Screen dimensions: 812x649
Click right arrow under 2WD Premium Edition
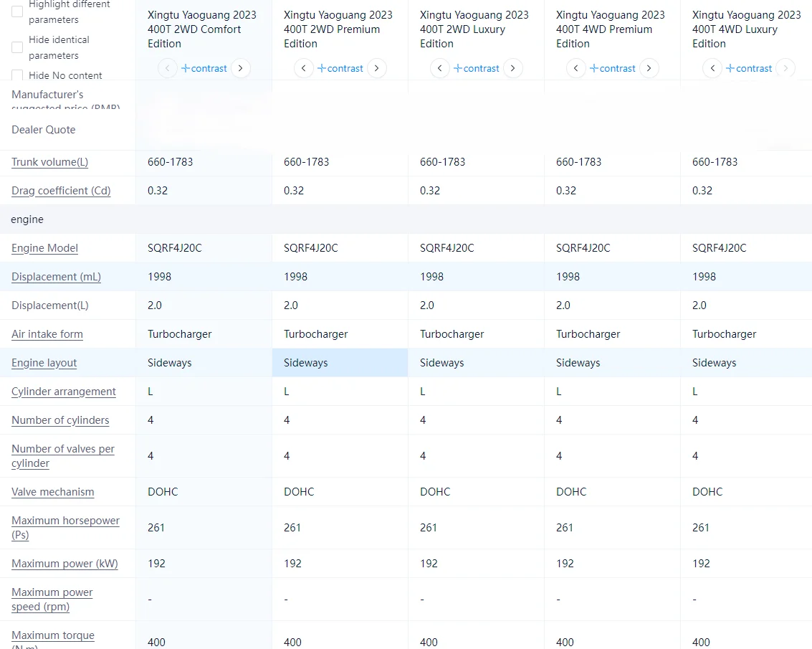pos(377,68)
